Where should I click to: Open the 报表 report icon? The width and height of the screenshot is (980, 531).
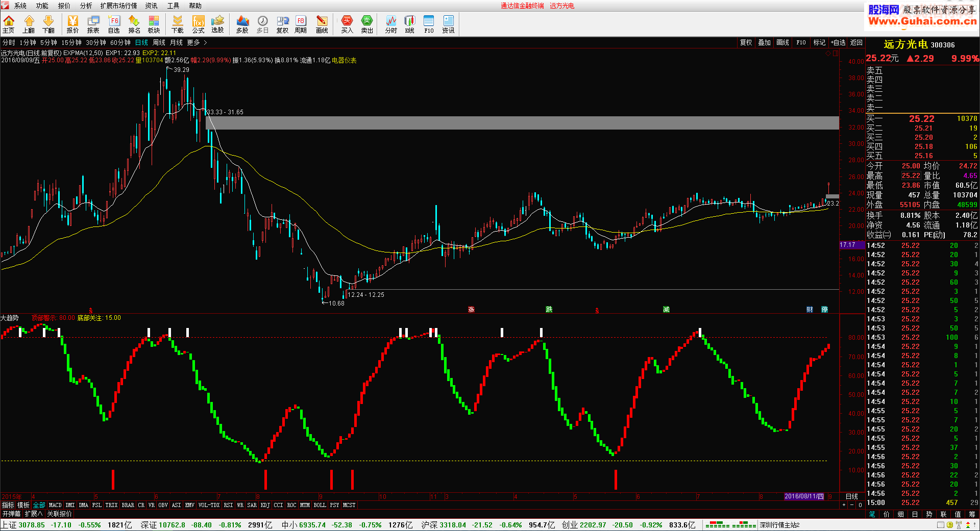[93, 24]
